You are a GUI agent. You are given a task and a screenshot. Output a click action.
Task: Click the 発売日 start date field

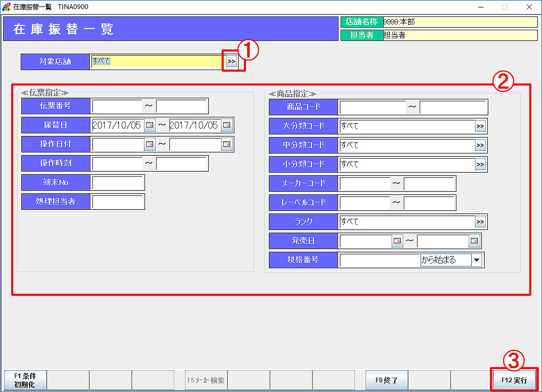tap(366, 241)
